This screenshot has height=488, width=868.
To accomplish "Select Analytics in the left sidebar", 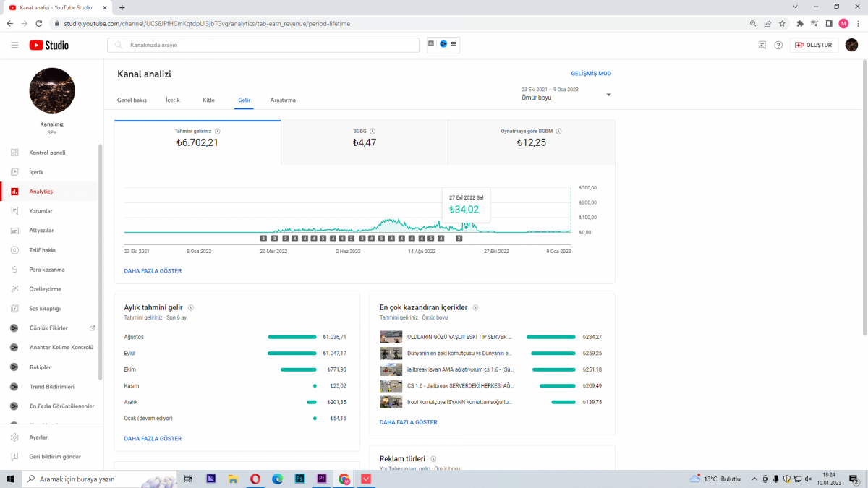I will [41, 192].
